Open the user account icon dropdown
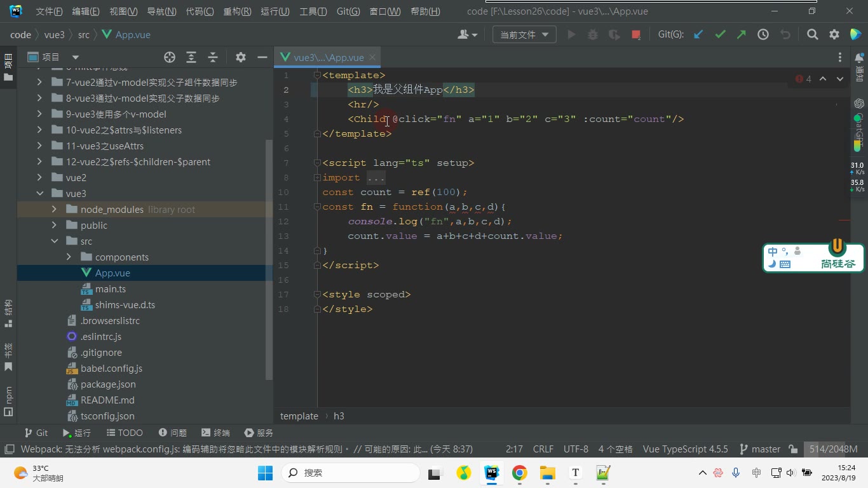This screenshot has height=488, width=868. (468, 35)
